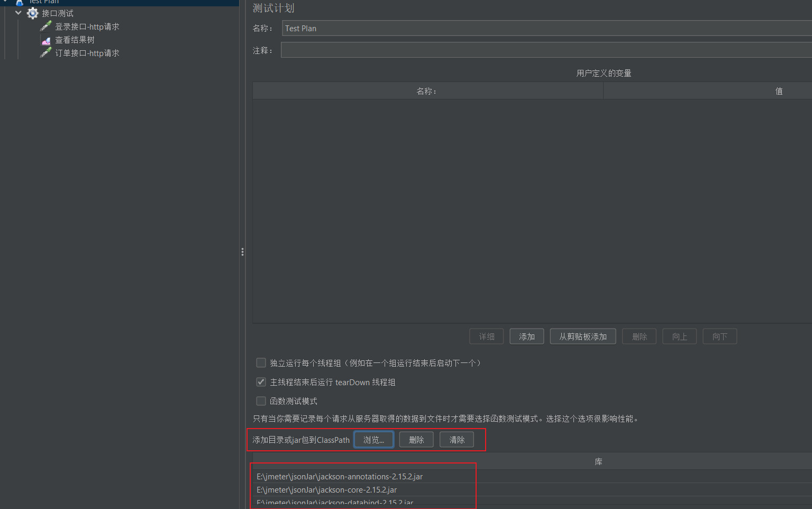Click the 值 column header
The image size is (812, 509).
(x=708, y=91)
